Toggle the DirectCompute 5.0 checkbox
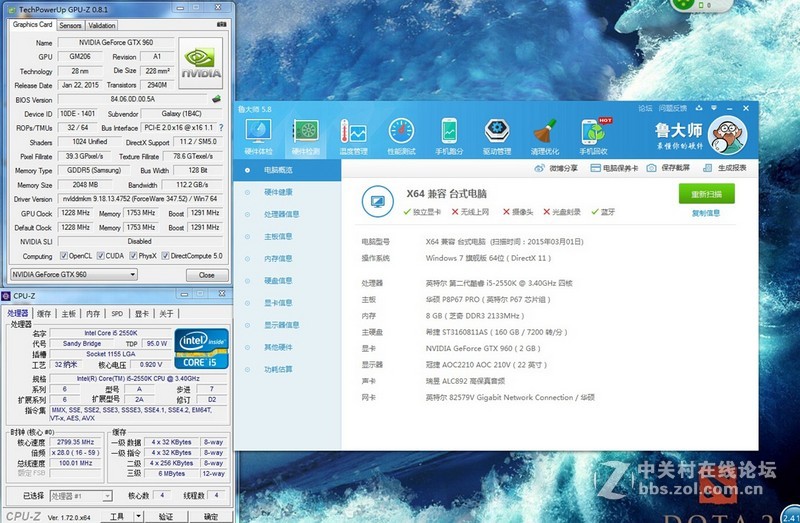The image size is (800, 523). [x=165, y=256]
